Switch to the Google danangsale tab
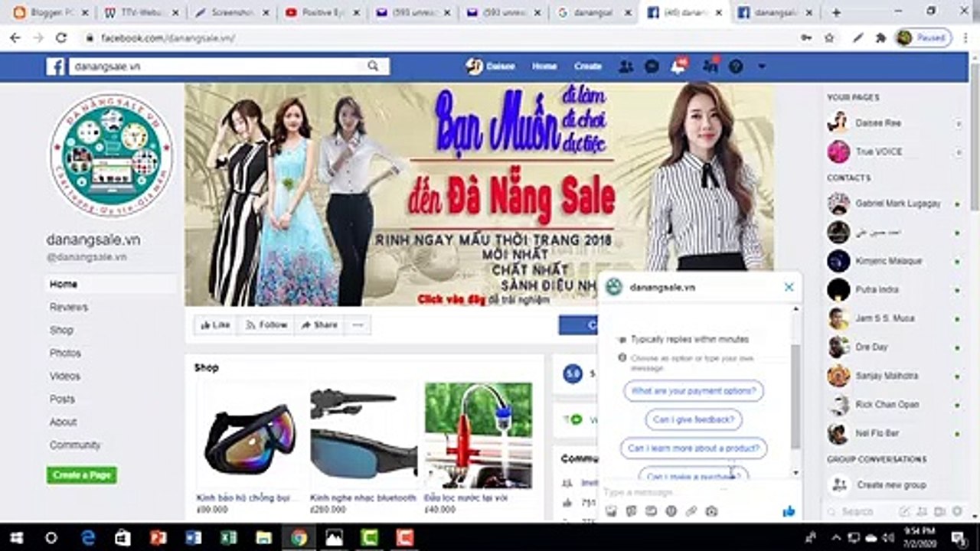This screenshot has width=980, height=551. 596,12
